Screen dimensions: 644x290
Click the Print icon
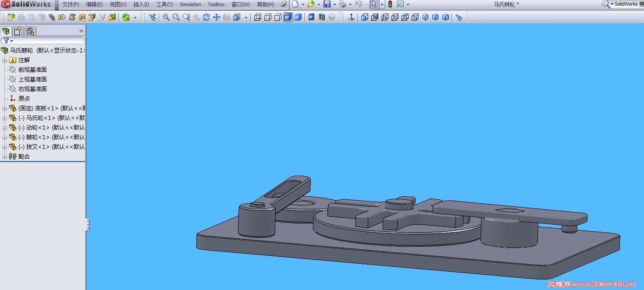[x=342, y=4]
